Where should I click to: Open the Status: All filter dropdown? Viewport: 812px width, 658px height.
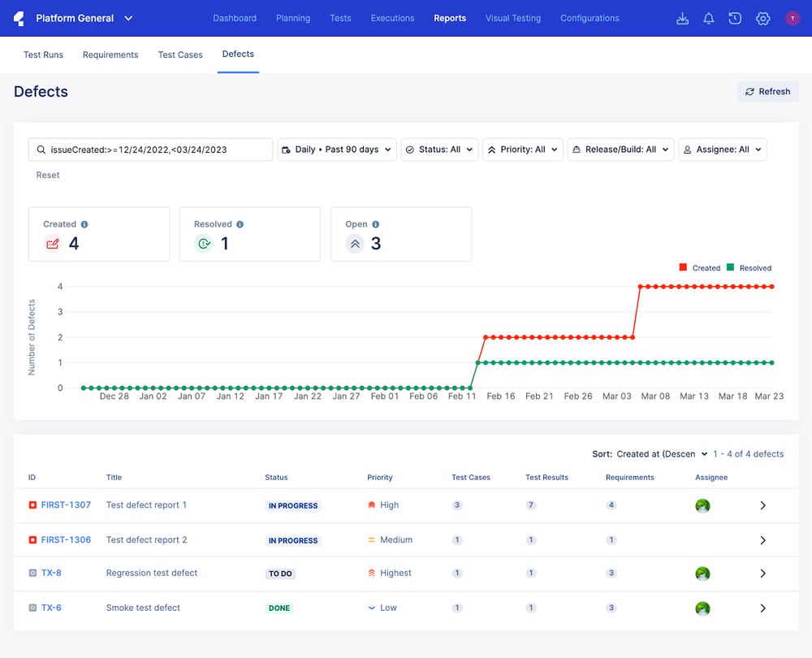(439, 149)
